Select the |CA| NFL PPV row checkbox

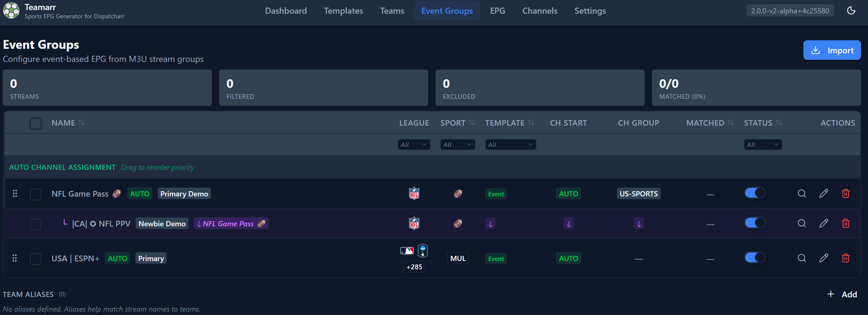point(35,224)
